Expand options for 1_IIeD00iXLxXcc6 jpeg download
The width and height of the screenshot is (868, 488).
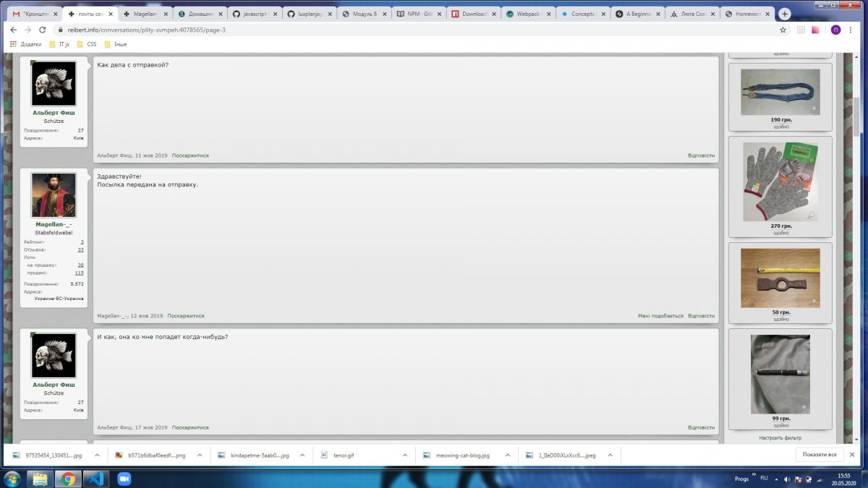(x=610, y=455)
